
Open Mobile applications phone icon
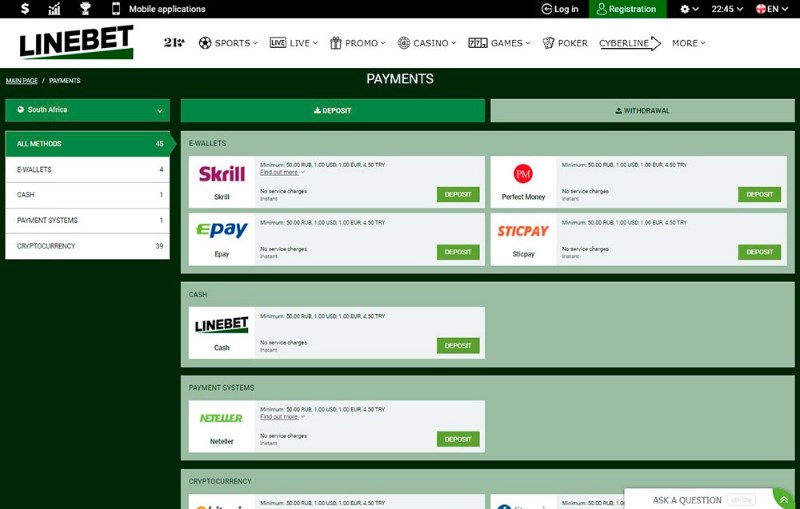click(x=116, y=9)
